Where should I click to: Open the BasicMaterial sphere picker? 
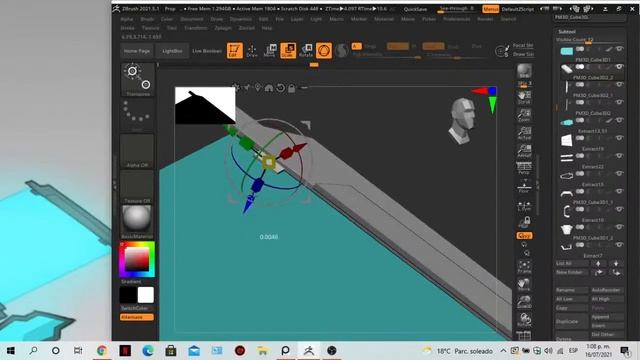click(x=137, y=221)
